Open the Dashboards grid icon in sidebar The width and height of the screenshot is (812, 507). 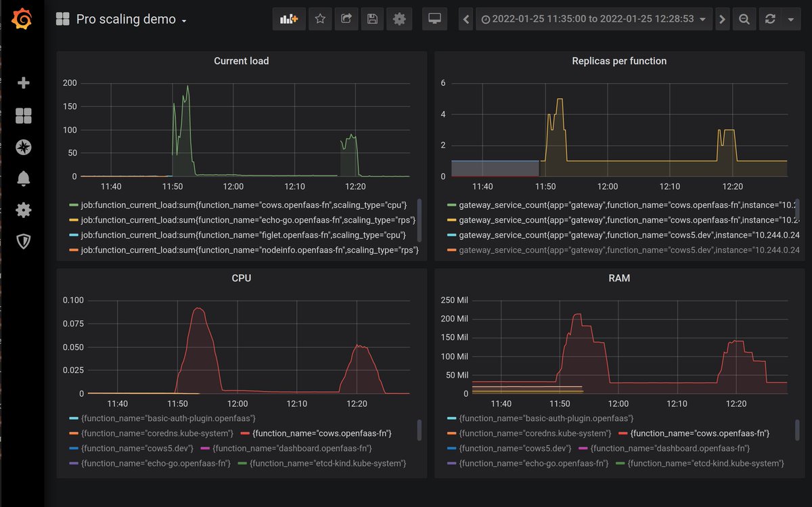pyautogui.click(x=23, y=116)
